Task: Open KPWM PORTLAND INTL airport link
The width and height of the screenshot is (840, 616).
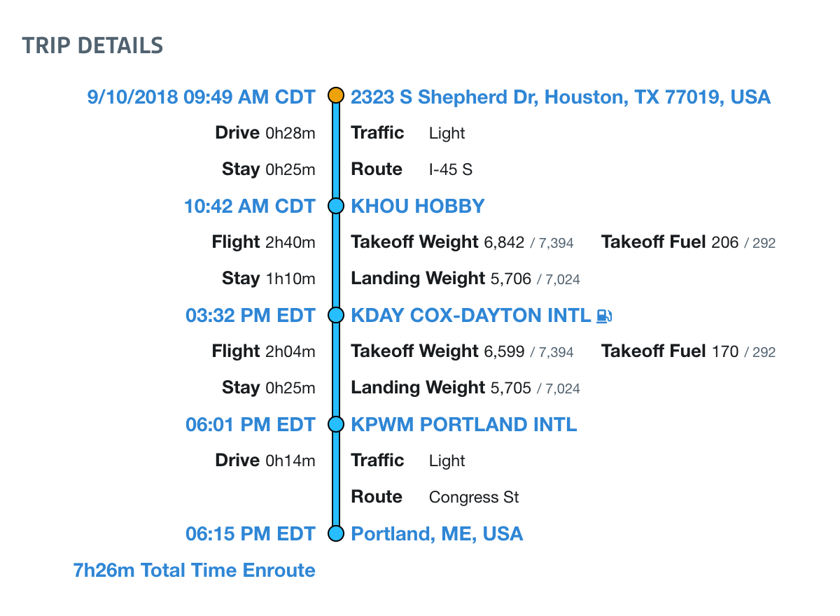Action: click(464, 424)
